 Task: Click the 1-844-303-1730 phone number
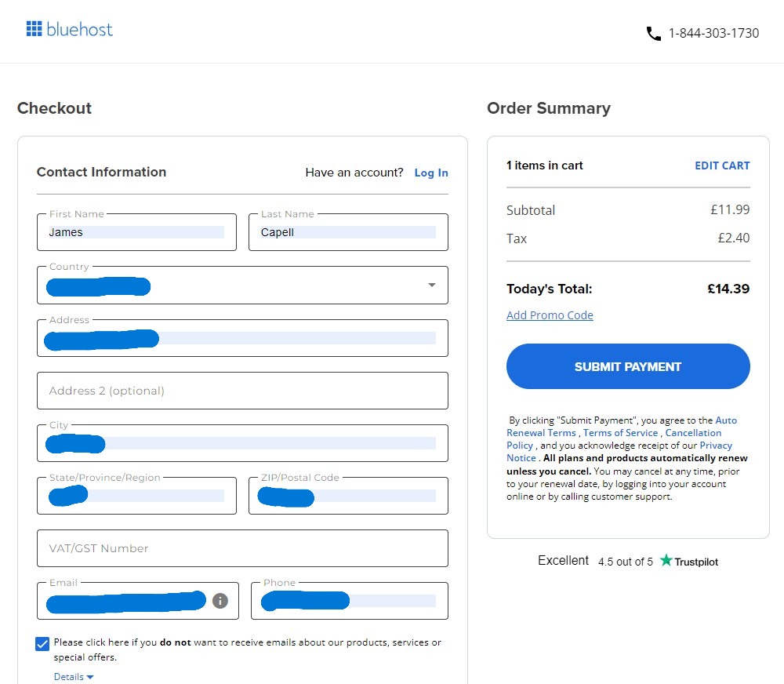click(713, 34)
